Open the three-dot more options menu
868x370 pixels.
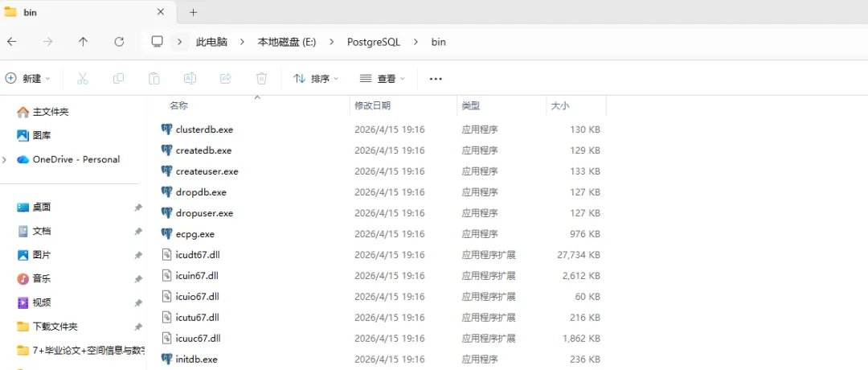tap(436, 79)
